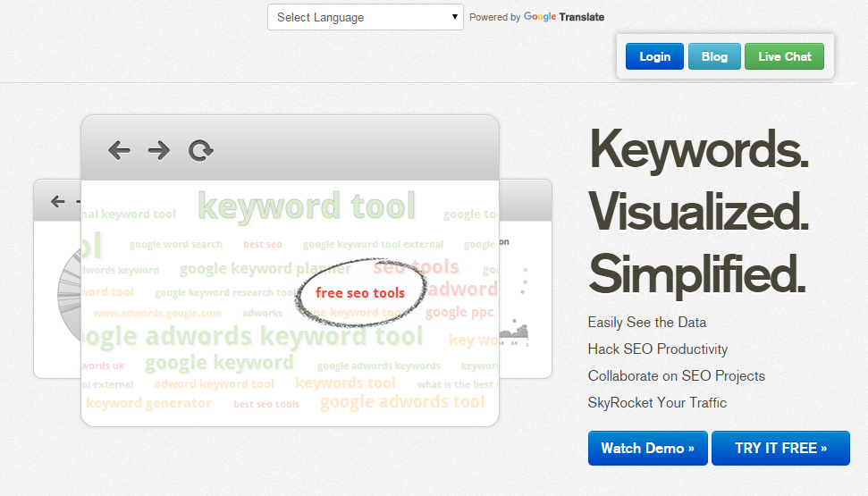Image resolution: width=868 pixels, height=496 pixels.
Task: Click the 'www.adwords.google.com' keyword
Action: tap(157, 314)
